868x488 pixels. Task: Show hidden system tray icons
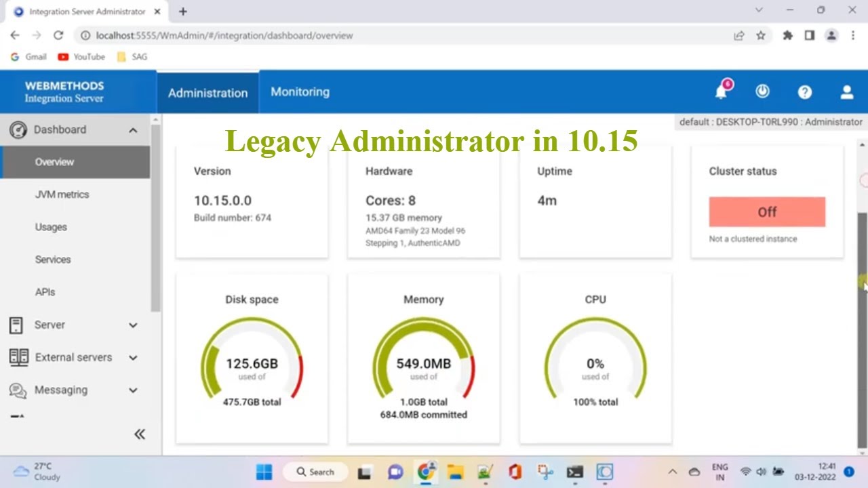[x=672, y=472]
